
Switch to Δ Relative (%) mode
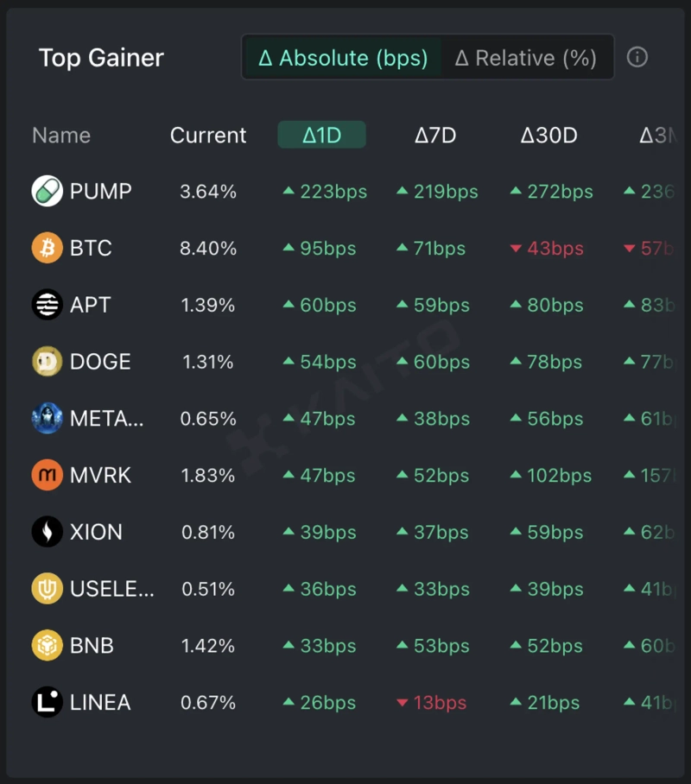526,58
